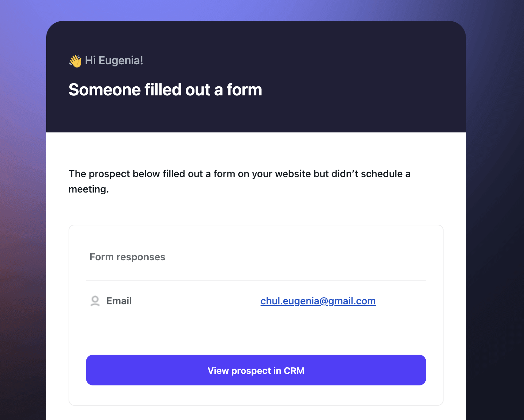Click the Email field label
Viewport: 524px width, 420px height.
point(119,301)
